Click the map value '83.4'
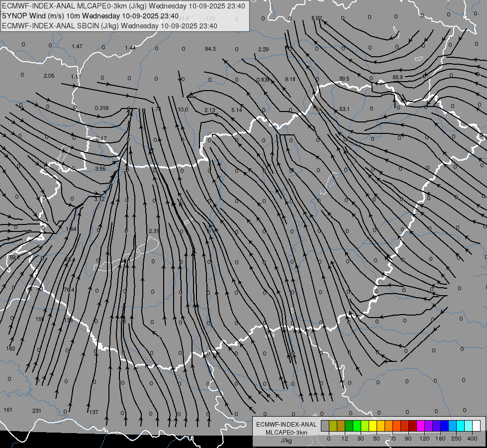487x448 pixels. pyautogui.click(x=70, y=259)
